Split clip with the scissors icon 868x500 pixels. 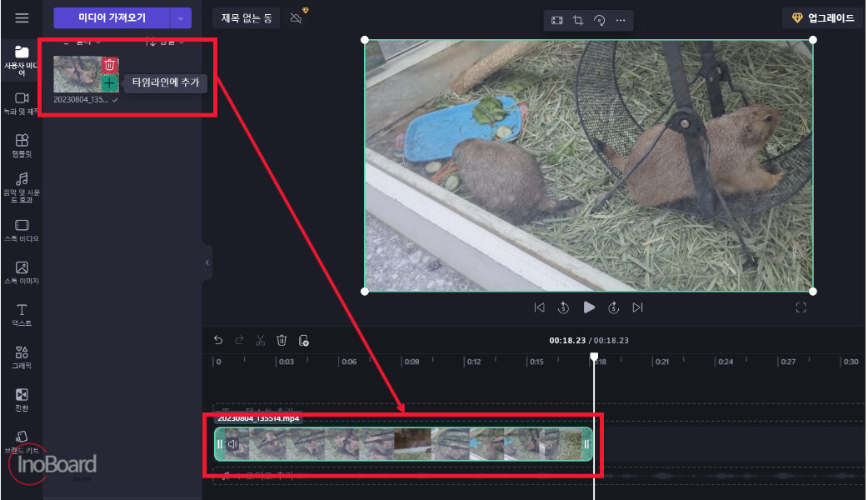pos(260,340)
